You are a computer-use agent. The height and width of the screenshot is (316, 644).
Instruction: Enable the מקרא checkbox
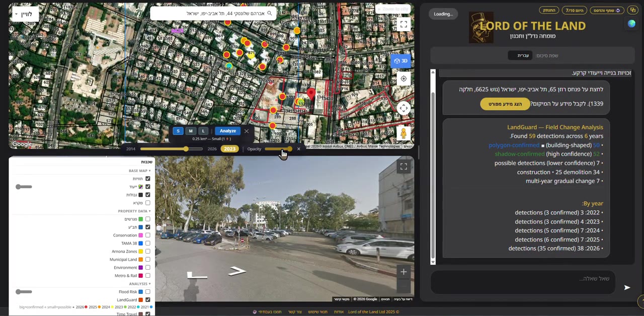coord(147,203)
